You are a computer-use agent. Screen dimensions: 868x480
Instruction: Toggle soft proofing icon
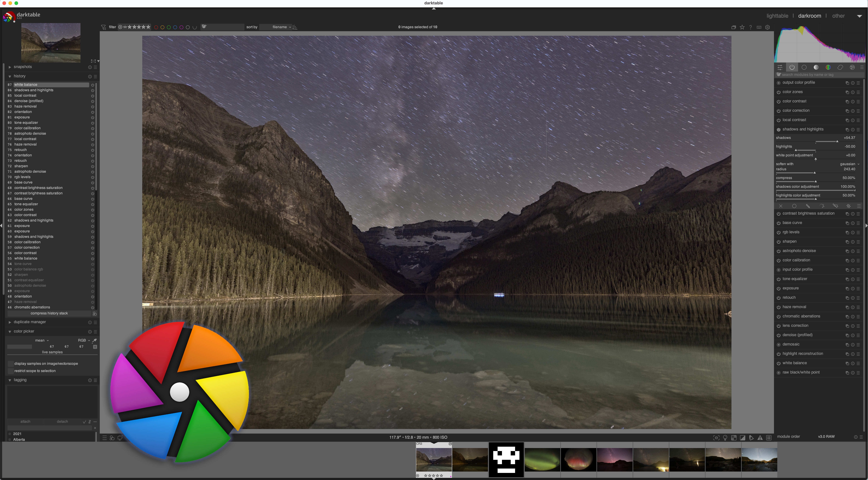click(x=751, y=438)
